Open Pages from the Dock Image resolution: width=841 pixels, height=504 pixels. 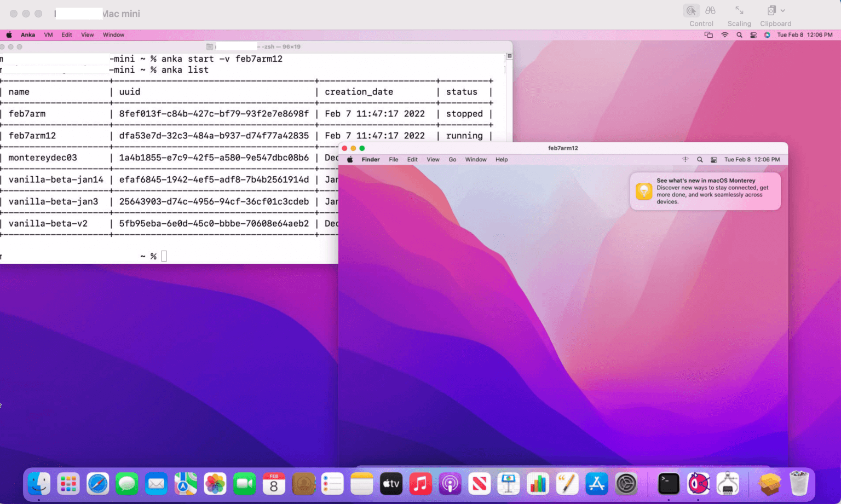point(567,484)
